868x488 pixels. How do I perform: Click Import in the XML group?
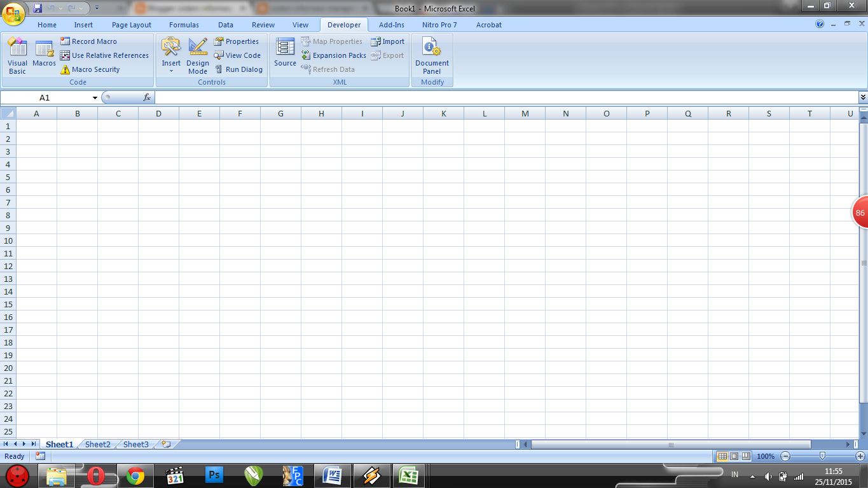[x=387, y=41]
